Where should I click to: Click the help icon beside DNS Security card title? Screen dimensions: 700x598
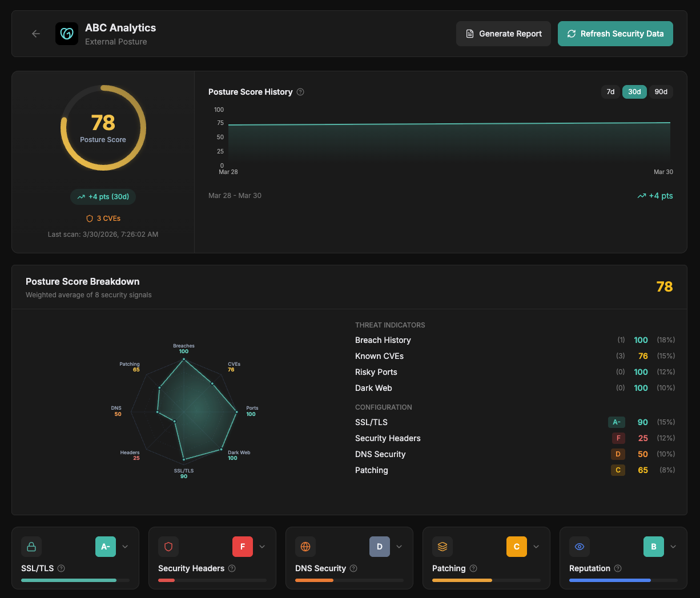click(x=353, y=568)
